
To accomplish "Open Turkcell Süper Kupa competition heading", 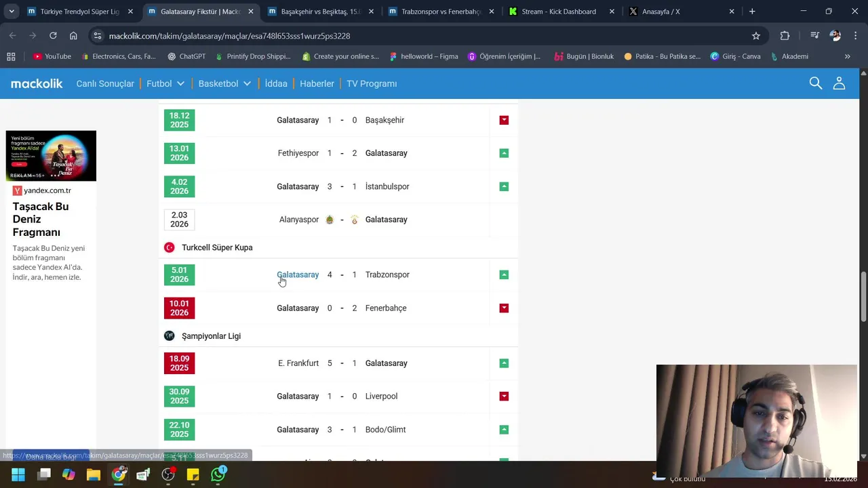I will (x=217, y=247).
